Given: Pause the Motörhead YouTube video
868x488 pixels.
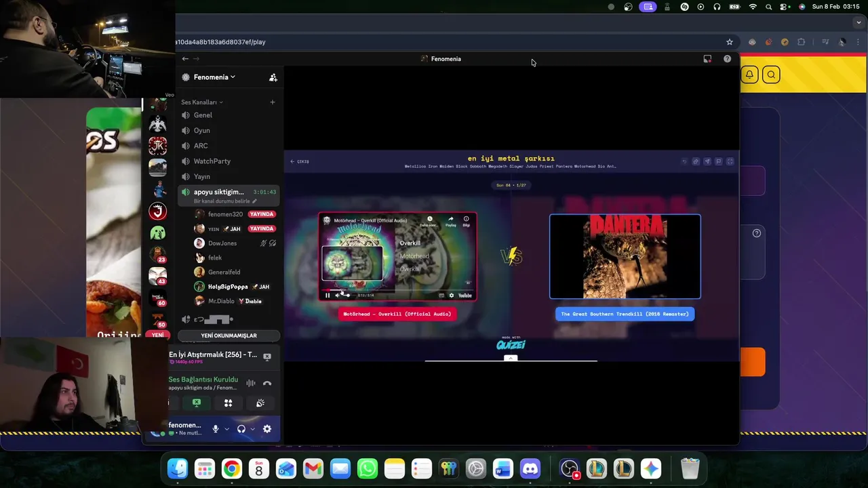Looking at the screenshot, I should click(x=328, y=296).
